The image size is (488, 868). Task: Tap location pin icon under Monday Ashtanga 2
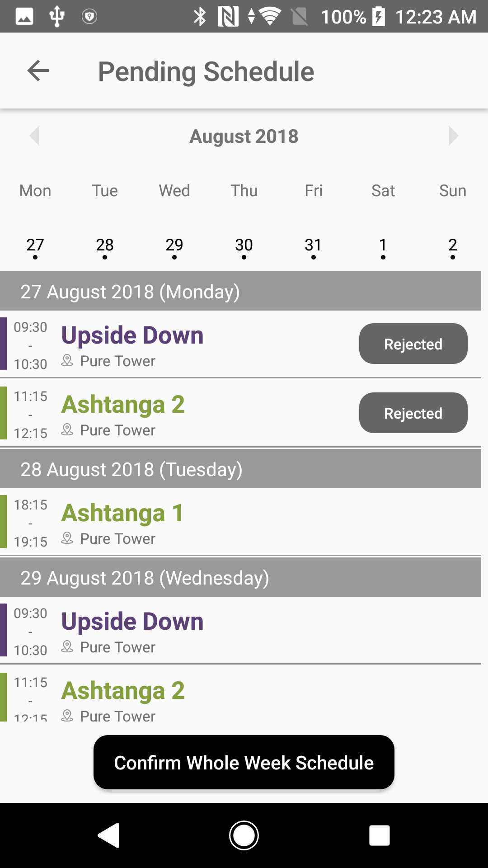pyautogui.click(x=67, y=430)
